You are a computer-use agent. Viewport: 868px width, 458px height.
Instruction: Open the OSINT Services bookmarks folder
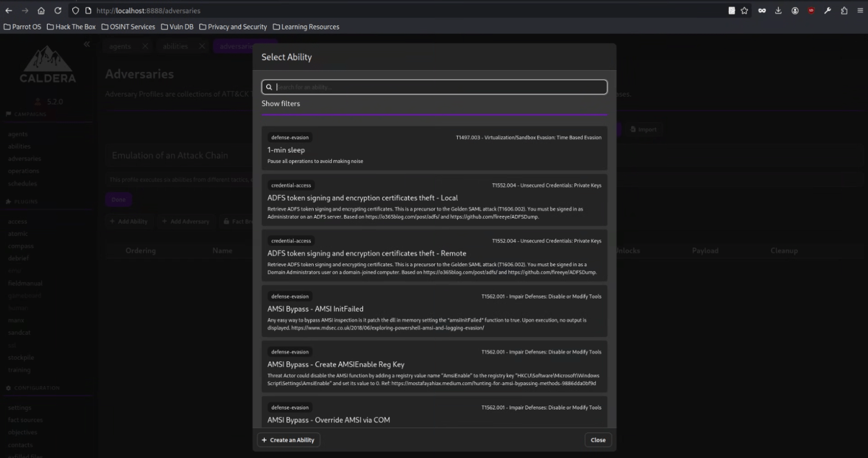[128, 27]
